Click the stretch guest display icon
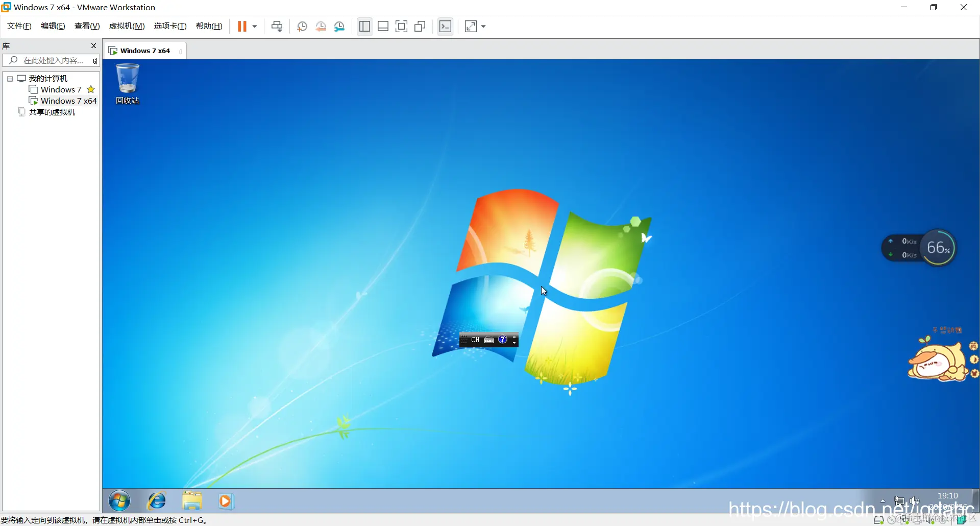This screenshot has width=980, height=526. [x=471, y=27]
